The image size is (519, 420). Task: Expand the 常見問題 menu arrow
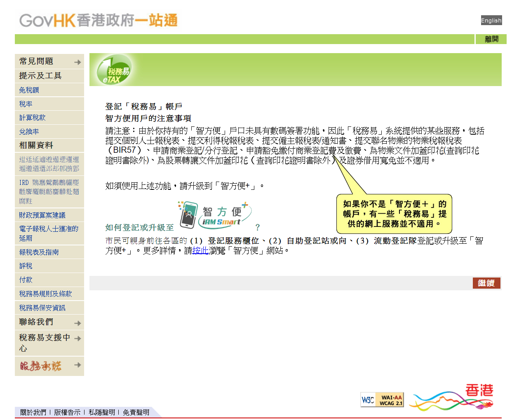click(77, 62)
